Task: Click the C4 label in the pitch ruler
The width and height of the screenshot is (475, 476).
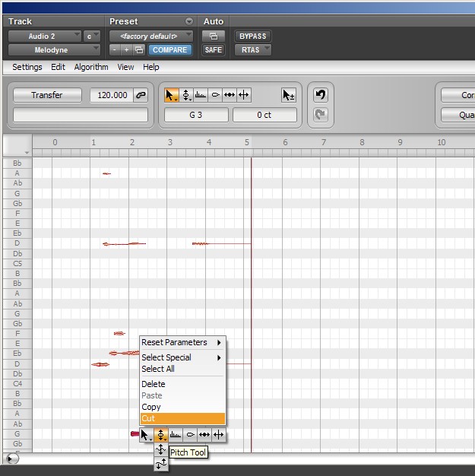Action: pos(17,384)
